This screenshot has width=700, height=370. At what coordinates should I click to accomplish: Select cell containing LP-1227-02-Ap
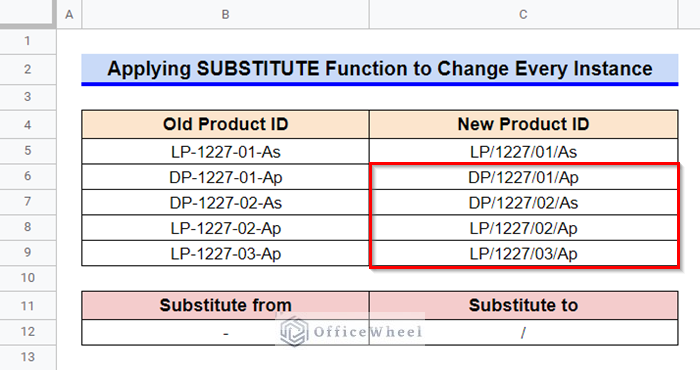[225, 228]
